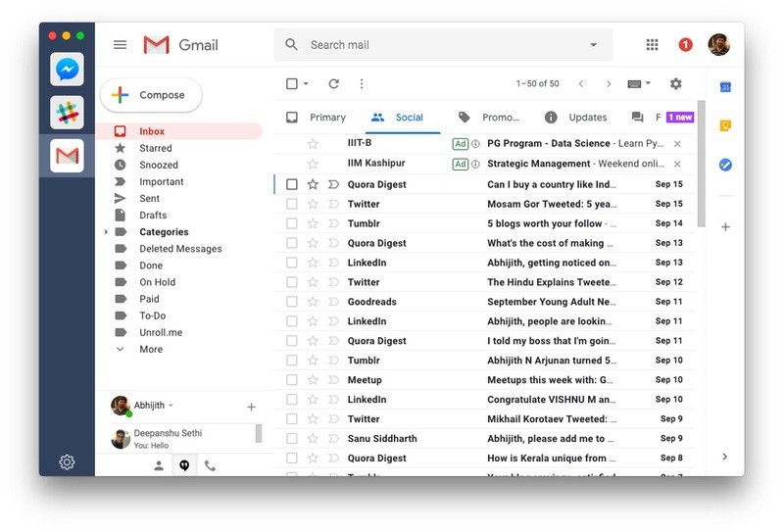784x532 pixels.
Task: Focus the Search mail field
Action: pos(443,45)
